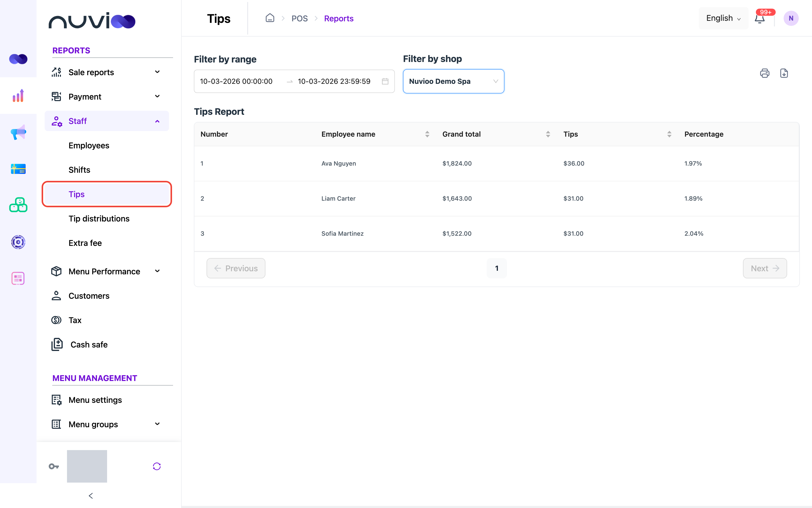Open the English language dropdown

tap(723, 18)
